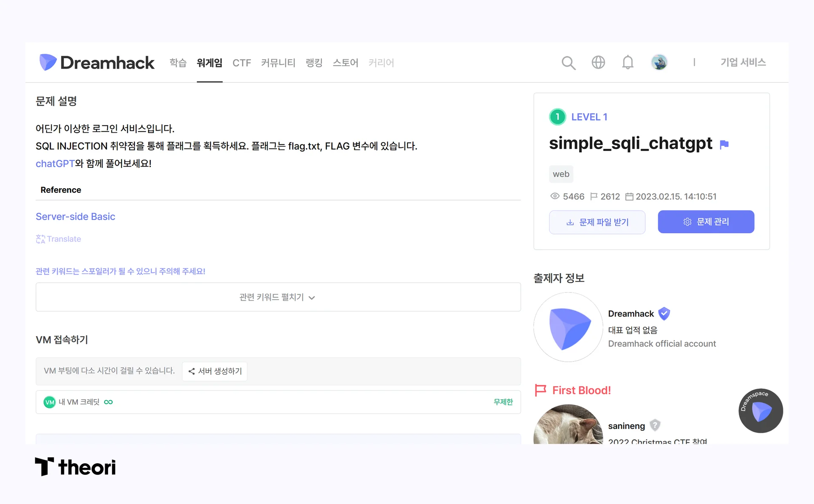Open search on the Dreamhack navbar
This screenshot has height=504, width=814.
point(569,62)
